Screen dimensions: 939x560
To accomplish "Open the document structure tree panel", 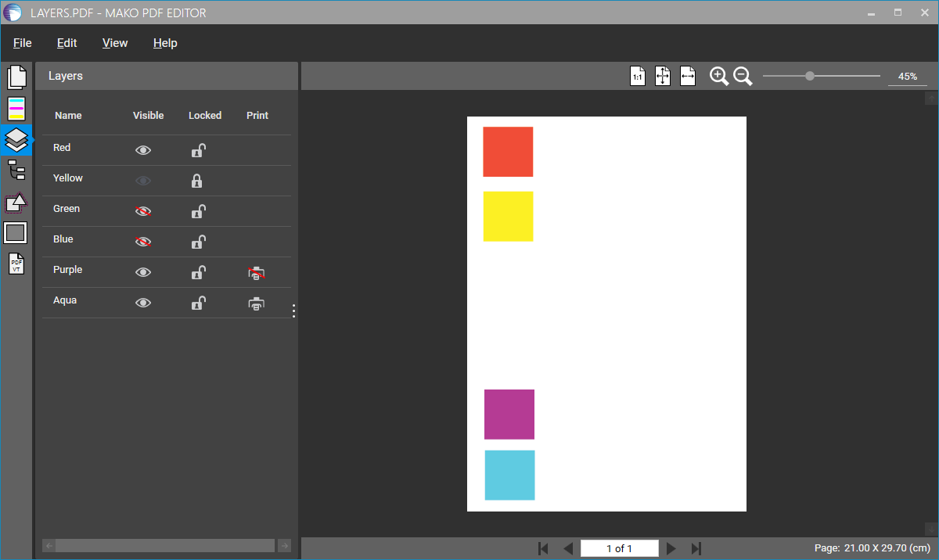I will click(x=16, y=170).
